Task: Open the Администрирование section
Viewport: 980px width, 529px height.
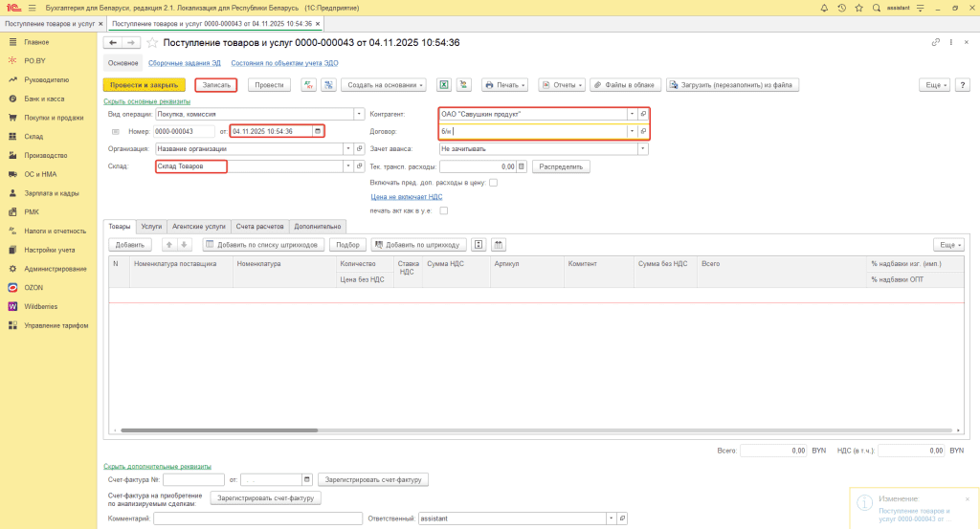Action: click(x=55, y=269)
